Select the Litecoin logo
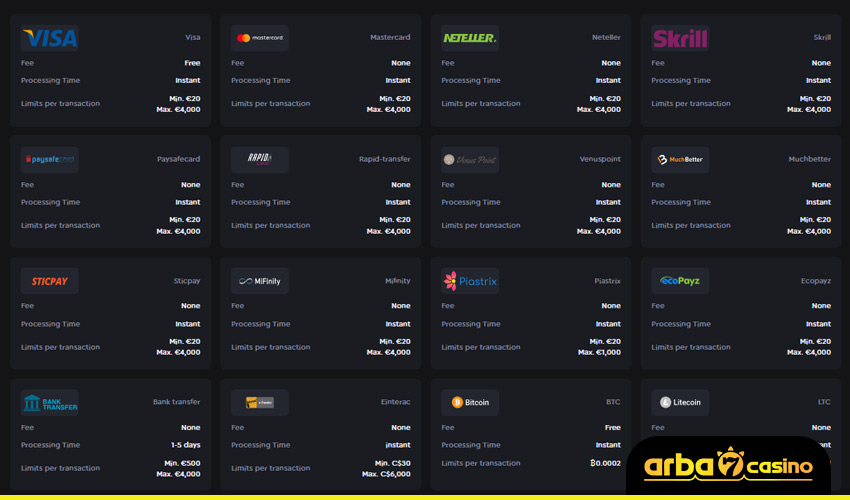Image resolution: width=850 pixels, height=500 pixels. point(680,402)
